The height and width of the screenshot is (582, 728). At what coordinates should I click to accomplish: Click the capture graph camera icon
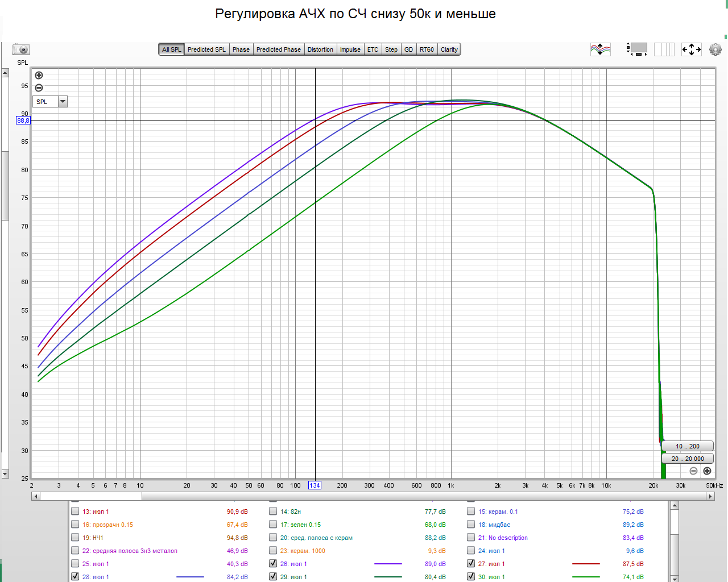pyautogui.click(x=21, y=49)
